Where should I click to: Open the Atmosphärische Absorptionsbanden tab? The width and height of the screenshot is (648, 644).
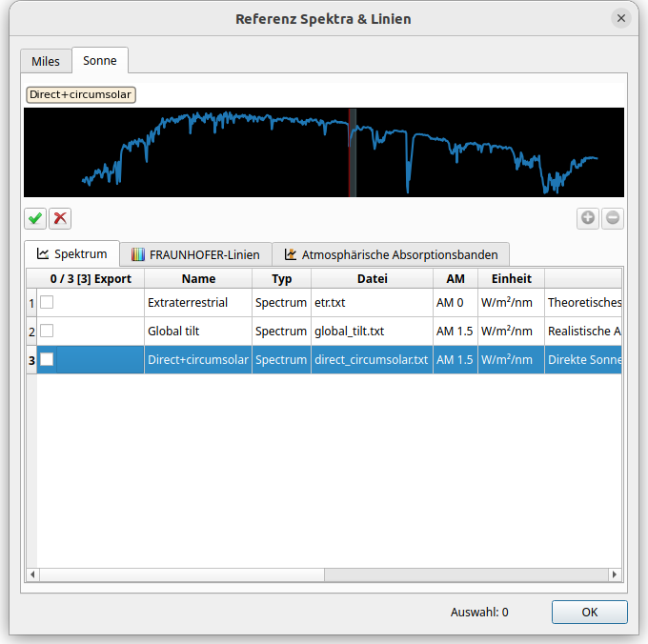point(391,254)
